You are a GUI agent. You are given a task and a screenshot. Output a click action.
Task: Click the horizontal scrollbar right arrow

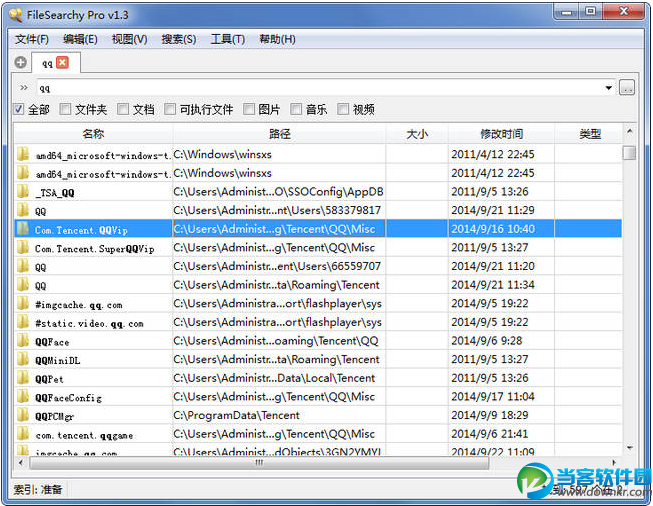pos(613,462)
